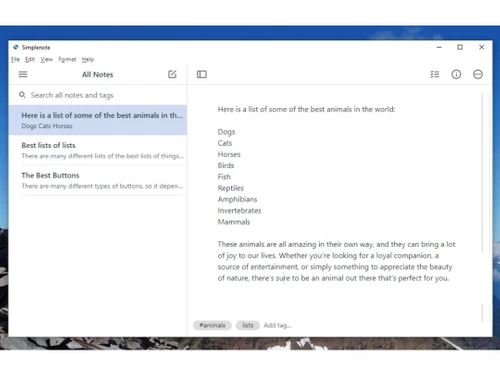Click the note editor vertical scrollbar
Image resolution: width=500 pixels, height=375 pixels.
click(482, 173)
